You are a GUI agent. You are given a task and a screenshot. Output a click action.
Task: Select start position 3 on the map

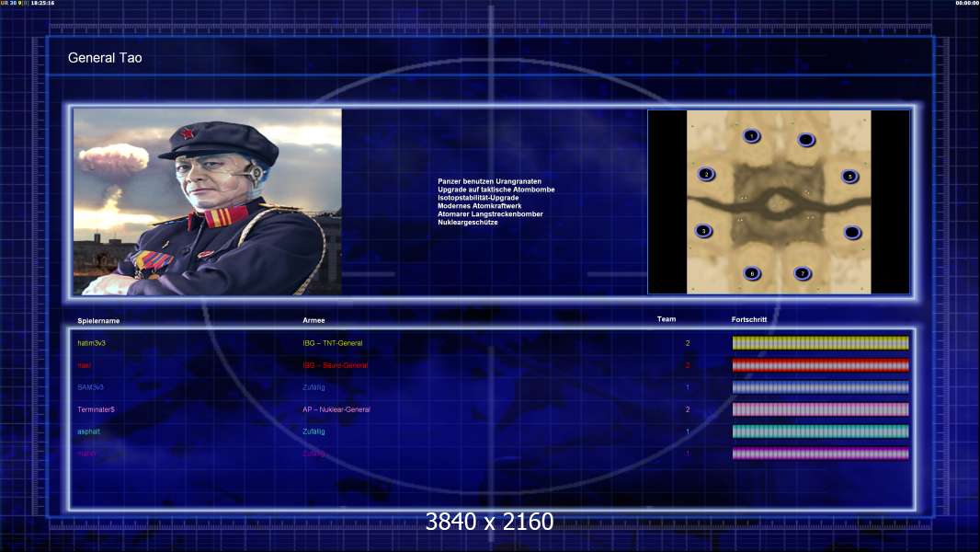click(704, 231)
